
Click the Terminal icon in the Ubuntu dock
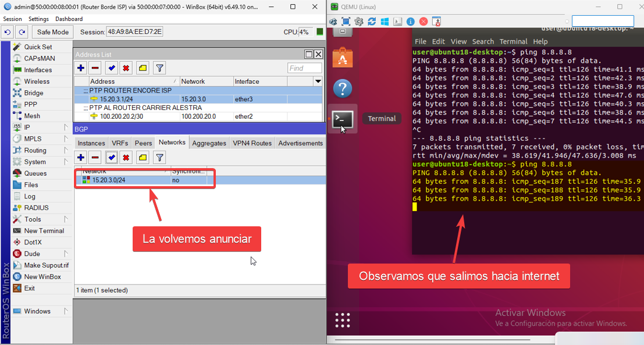point(343,119)
